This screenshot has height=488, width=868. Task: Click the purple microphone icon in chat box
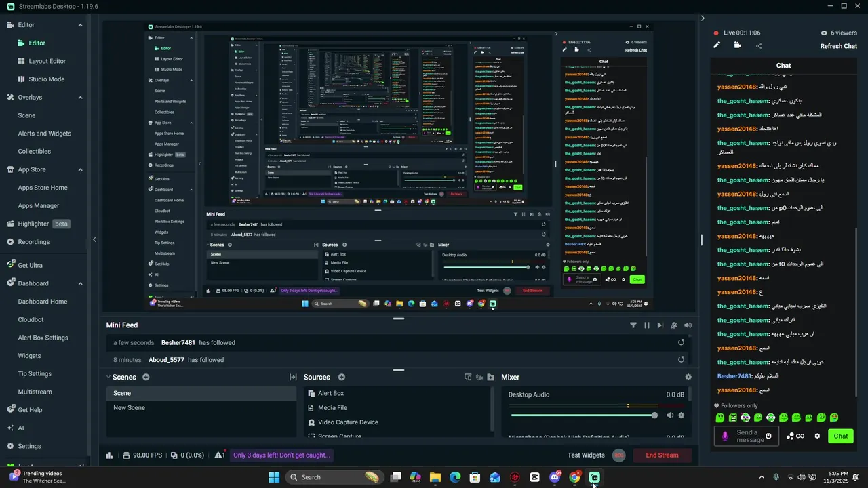(x=725, y=436)
